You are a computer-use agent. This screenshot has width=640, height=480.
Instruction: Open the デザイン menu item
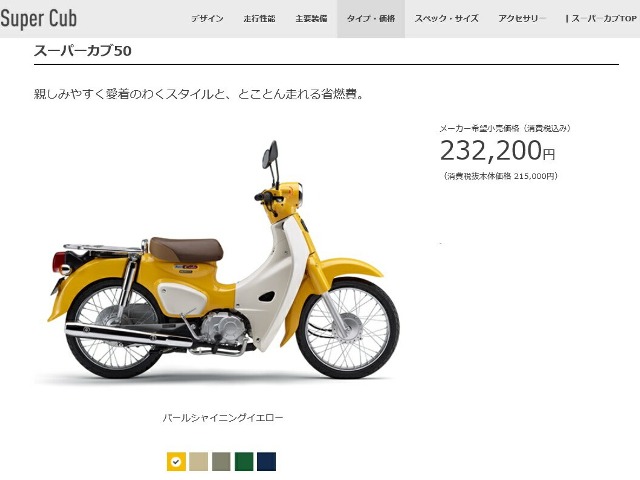(207, 19)
